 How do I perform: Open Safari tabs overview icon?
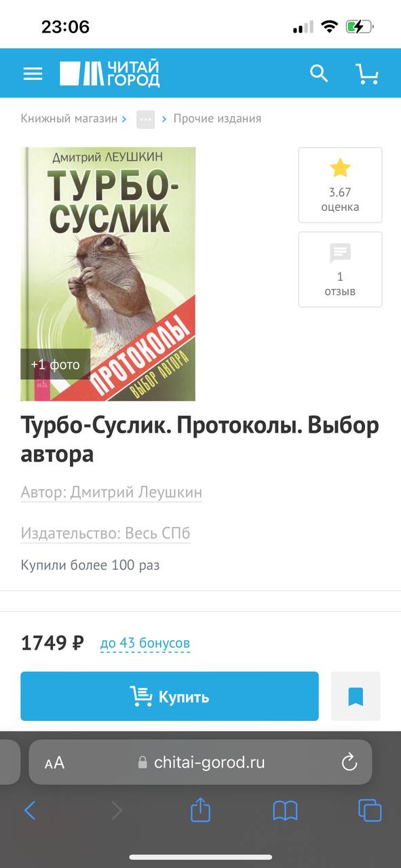pyautogui.click(x=370, y=810)
